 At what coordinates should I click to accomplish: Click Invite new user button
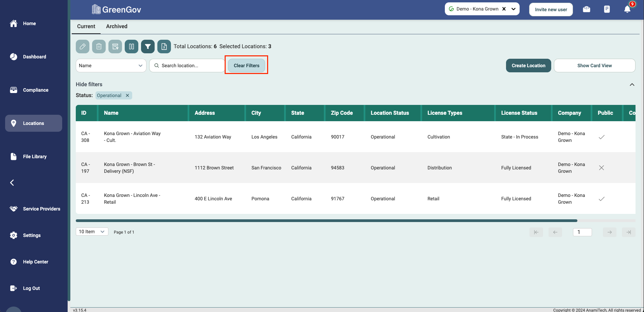point(551,10)
